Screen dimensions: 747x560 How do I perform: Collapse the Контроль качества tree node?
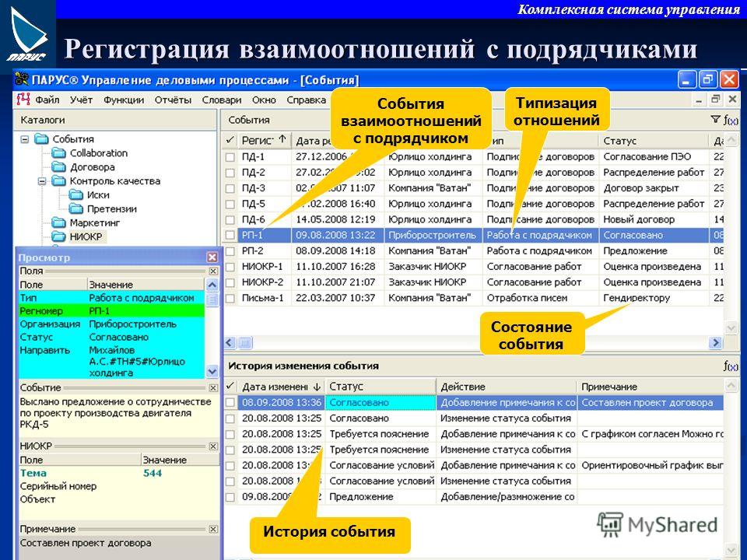(42, 181)
